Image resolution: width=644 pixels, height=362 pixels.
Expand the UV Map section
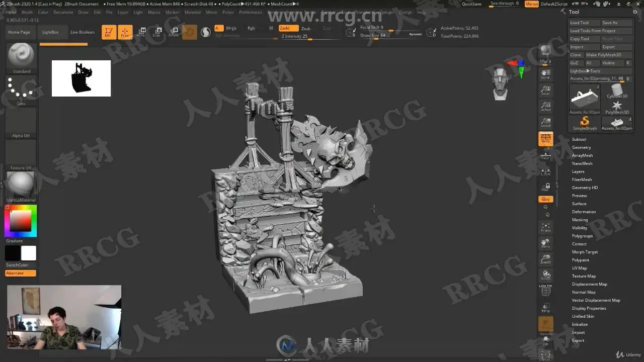point(579,268)
